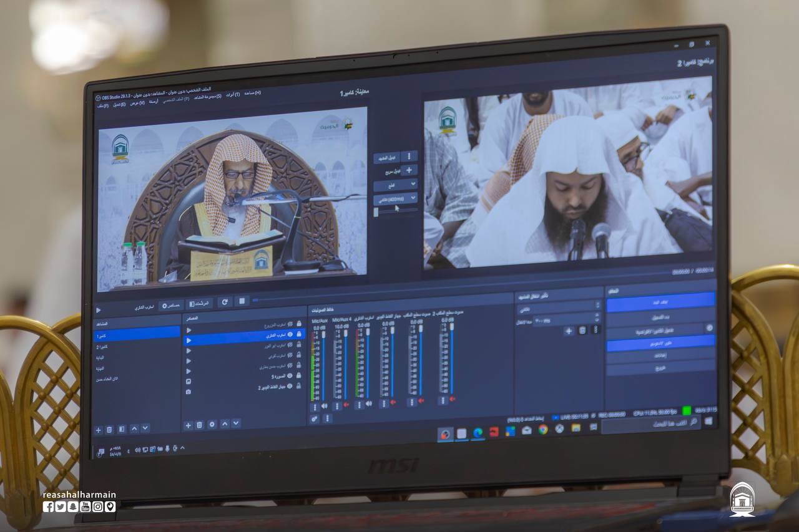
Task: Toggle lock on جهاز التقاط الفيديو 2
Action: tap(298, 385)
